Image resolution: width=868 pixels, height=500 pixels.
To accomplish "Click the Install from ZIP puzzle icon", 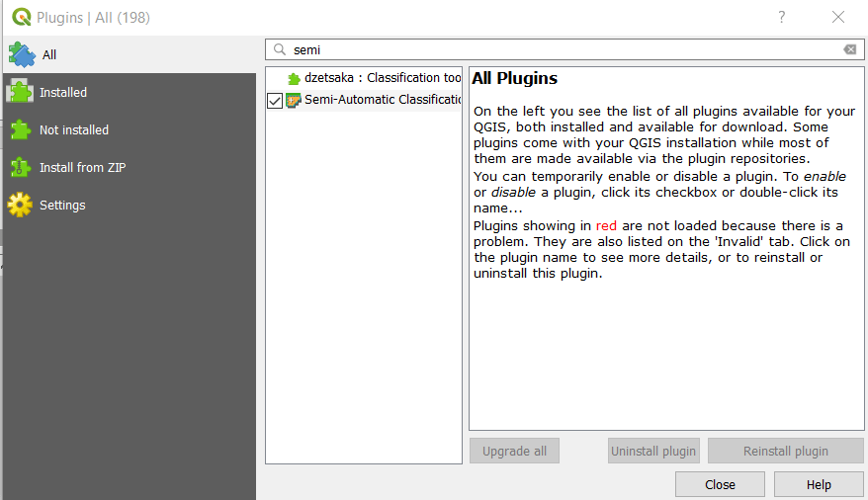I will coord(21,167).
